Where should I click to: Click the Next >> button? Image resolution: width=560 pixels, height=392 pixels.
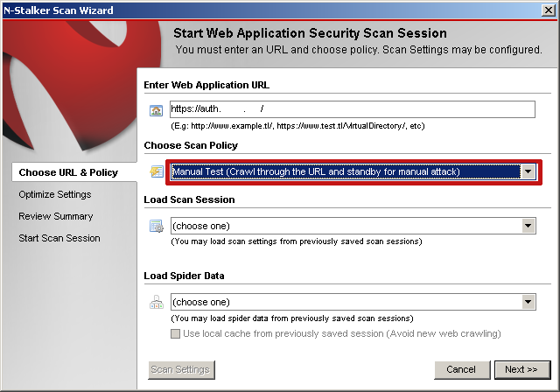tap(522, 370)
